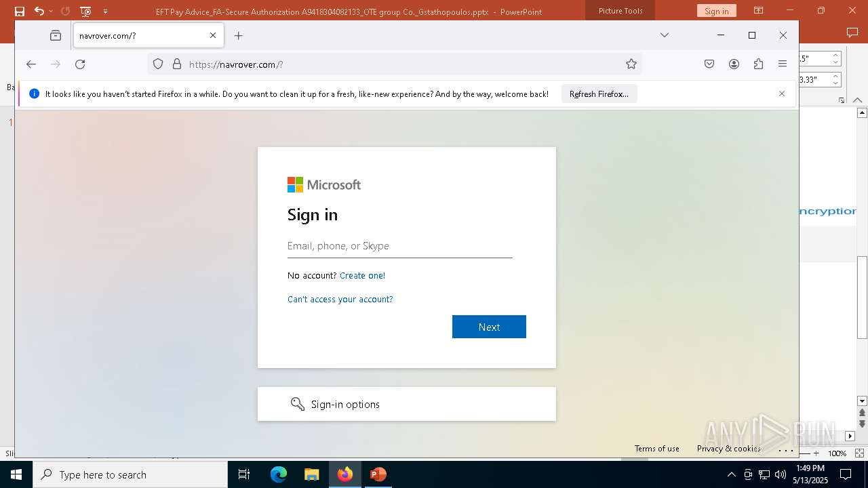Go to next slide in PowerPoint
The image size is (868, 488).
pos(862,424)
